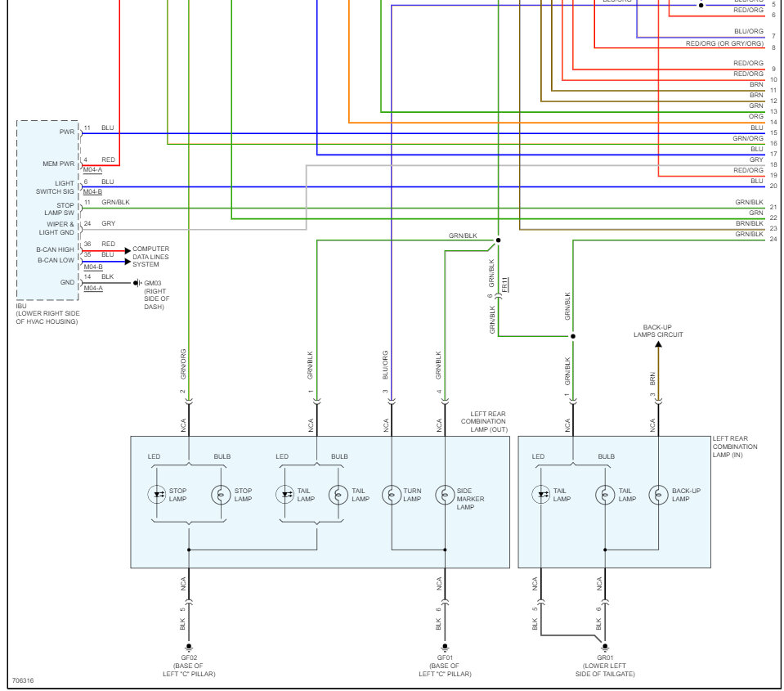Click the LED stop lamp symbol
This screenshot has width=784, height=691.
pyautogui.click(x=157, y=495)
